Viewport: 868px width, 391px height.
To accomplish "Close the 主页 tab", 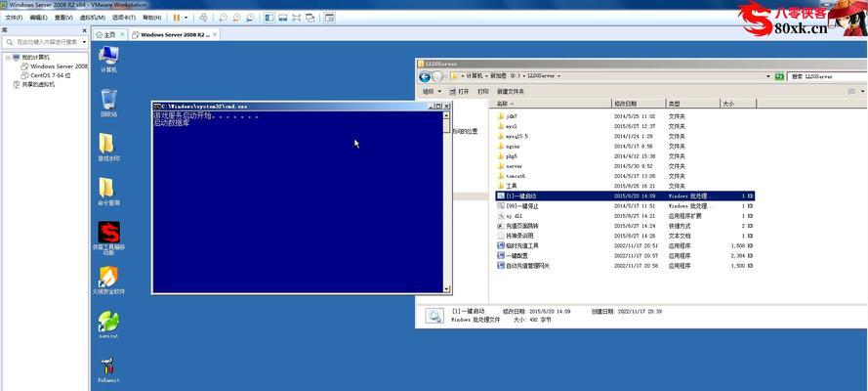I will tap(122, 34).
